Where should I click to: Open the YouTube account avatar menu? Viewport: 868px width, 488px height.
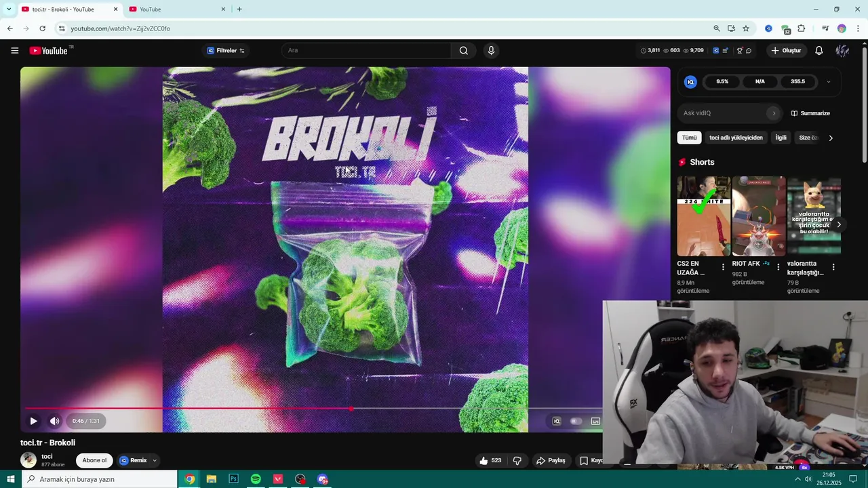(842, 51)
